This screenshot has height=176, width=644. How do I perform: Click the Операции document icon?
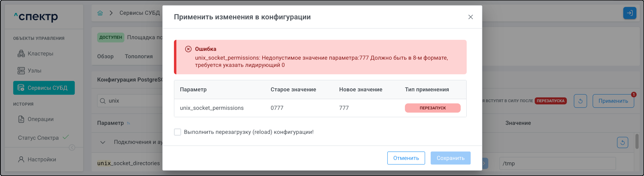(x=21, y=119)
